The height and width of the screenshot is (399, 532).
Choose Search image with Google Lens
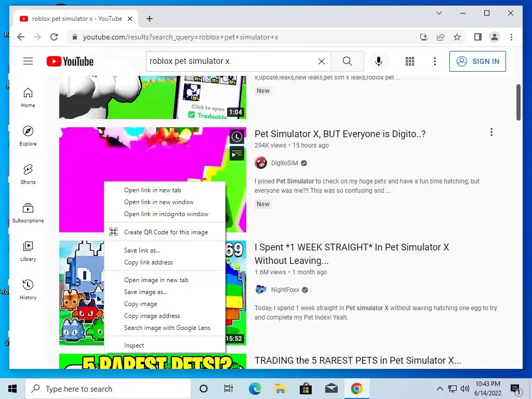[x=165, y=328]
